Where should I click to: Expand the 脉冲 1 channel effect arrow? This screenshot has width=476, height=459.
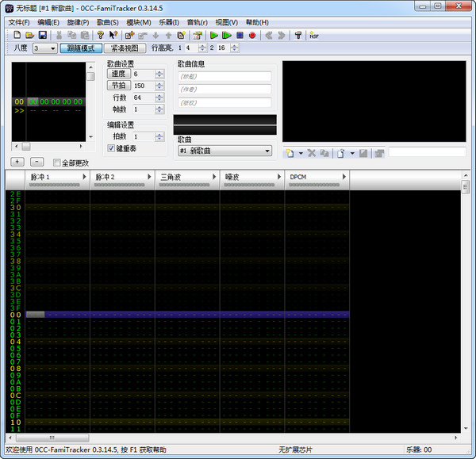84,176
